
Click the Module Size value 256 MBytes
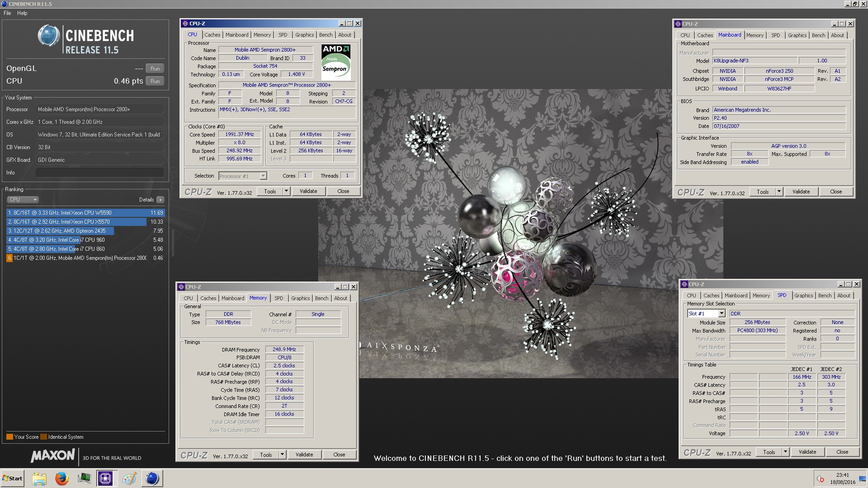tap(757, 323)
